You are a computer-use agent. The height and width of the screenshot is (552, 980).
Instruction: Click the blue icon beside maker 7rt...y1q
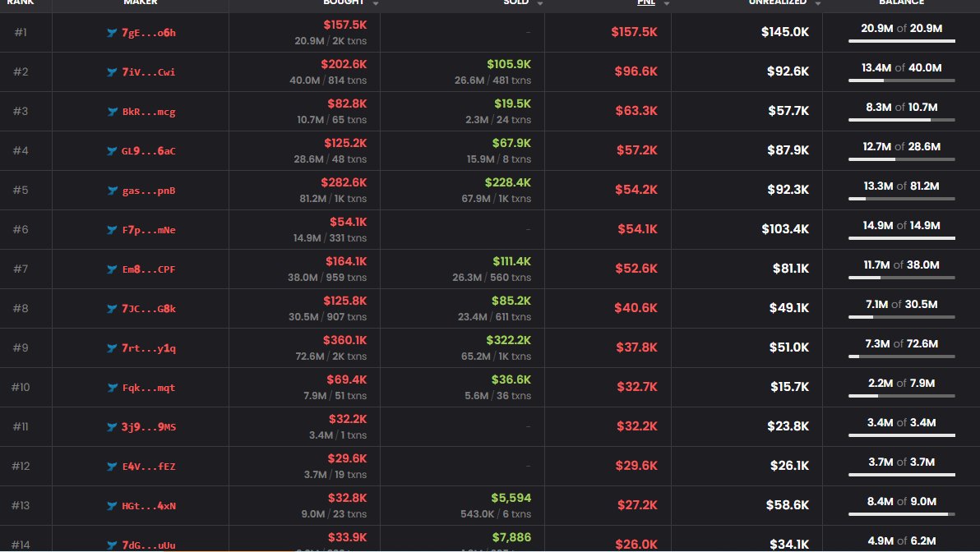(x=113, y=348)
